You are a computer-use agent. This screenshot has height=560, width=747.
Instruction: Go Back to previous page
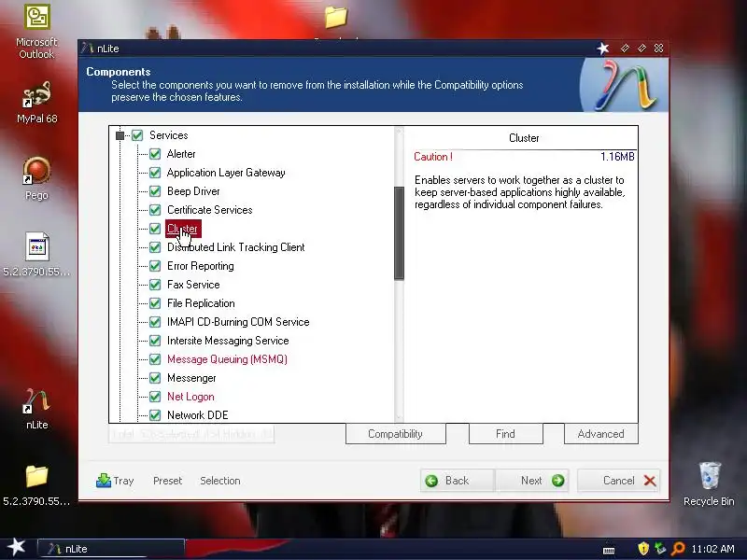coord(458,481)
